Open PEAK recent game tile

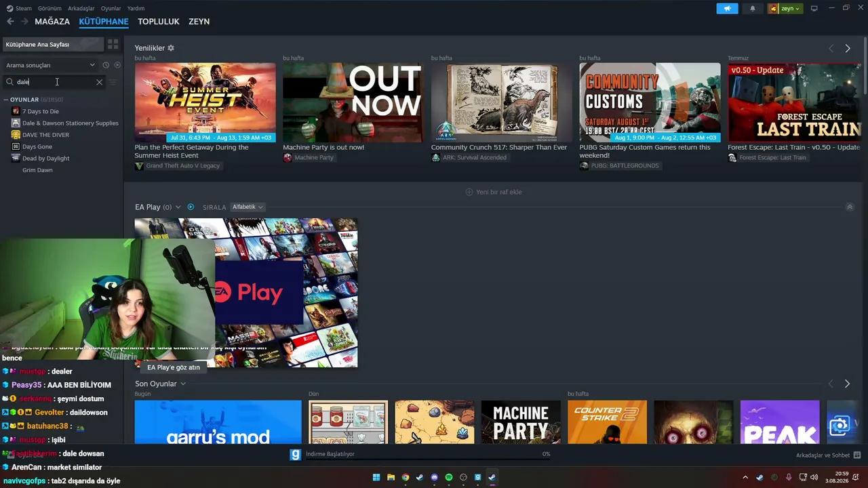[780, 422]
